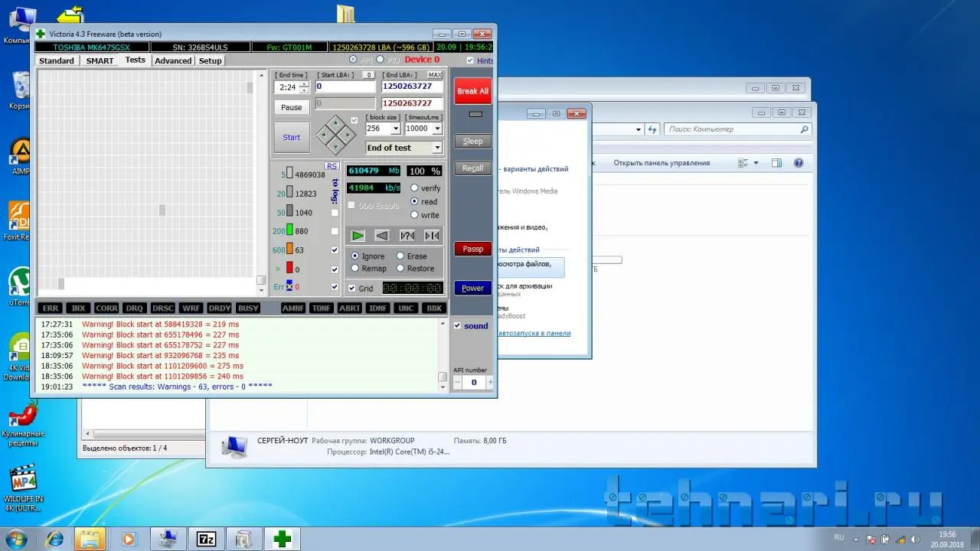Toggle the Grid checkbox
The image size is (980, 551).
click(x=352, y=289)
